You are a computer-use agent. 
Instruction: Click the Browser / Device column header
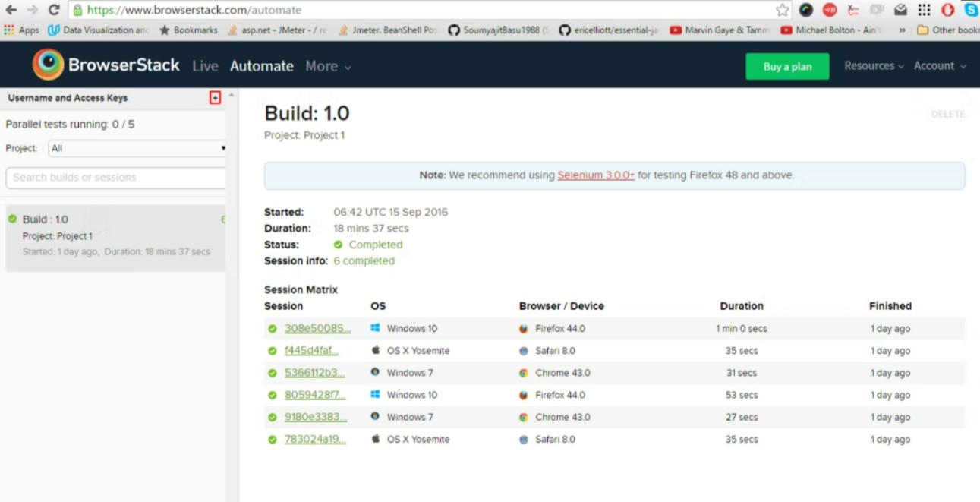coord(562,306)
